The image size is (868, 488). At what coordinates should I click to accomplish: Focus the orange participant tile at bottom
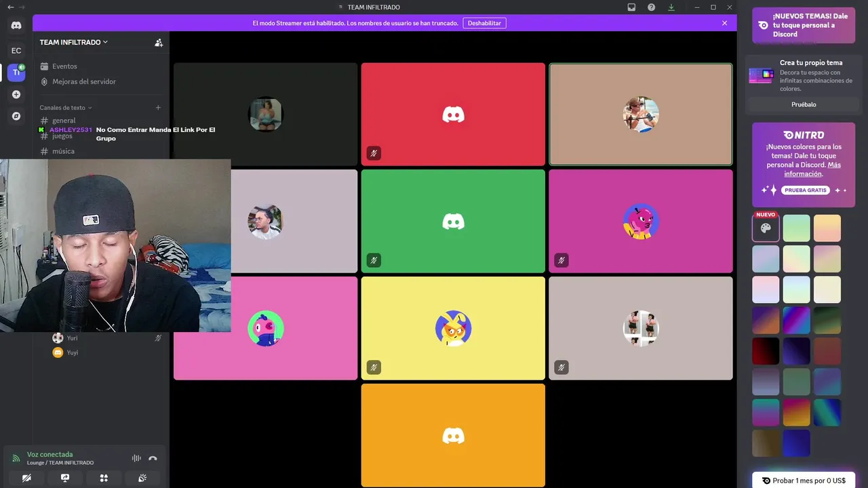tap(453, 435)
